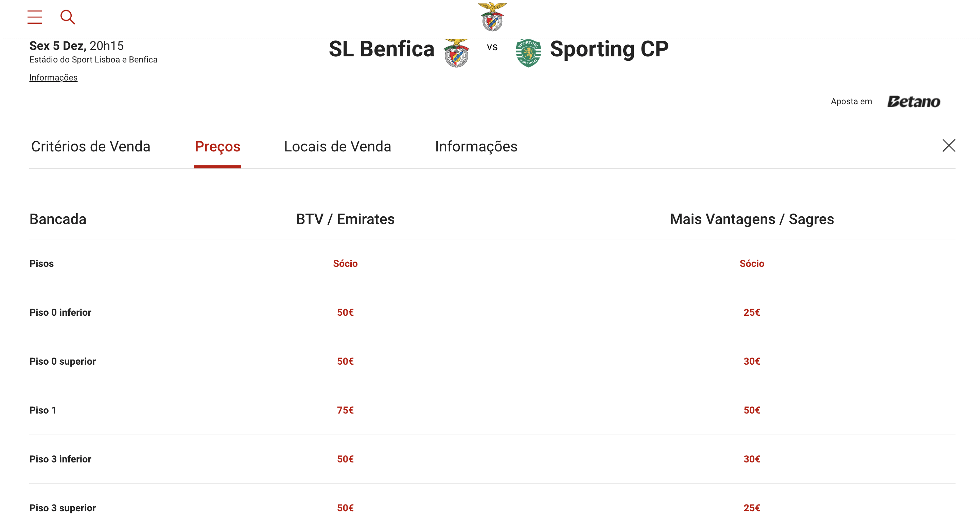
Task: Switch to Critérios de Venda tab
Action: tap(90, 147)
